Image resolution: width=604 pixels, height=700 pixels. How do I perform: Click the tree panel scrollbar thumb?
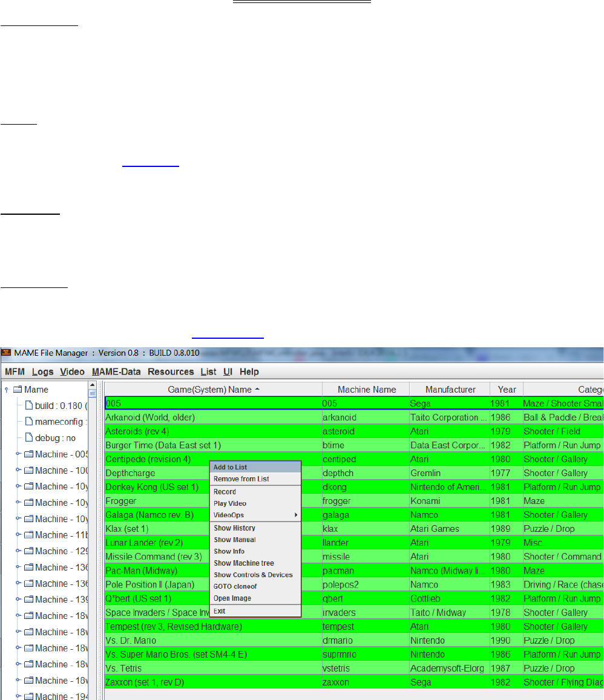(x=93, y=393)
